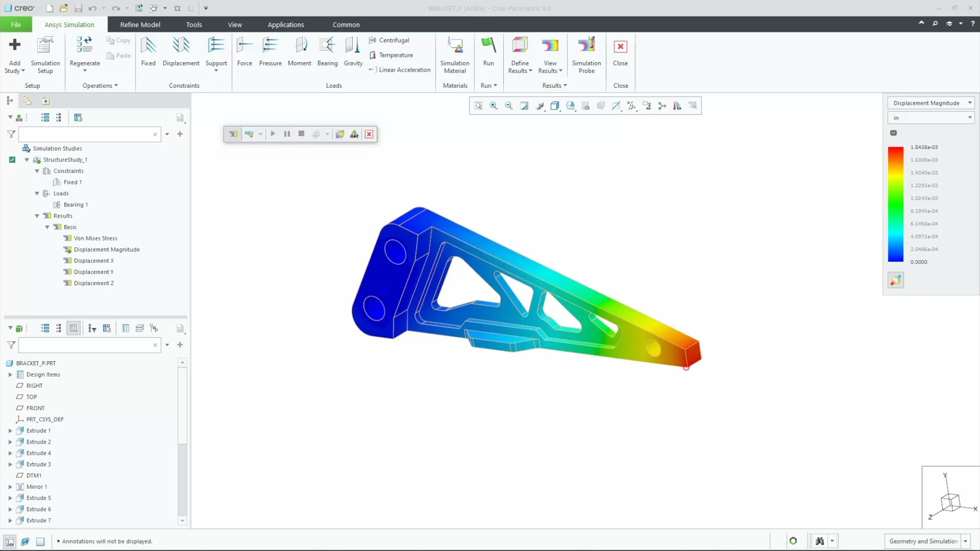This screenshot has width=980, height=551.
Task: Open Simulation Setup
Action: pos(45,55)
